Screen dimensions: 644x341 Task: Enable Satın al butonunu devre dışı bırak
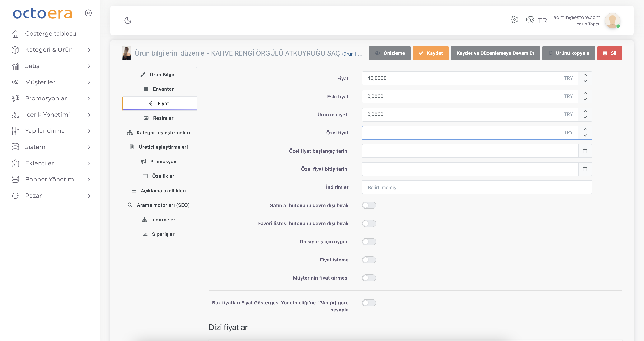369,205
